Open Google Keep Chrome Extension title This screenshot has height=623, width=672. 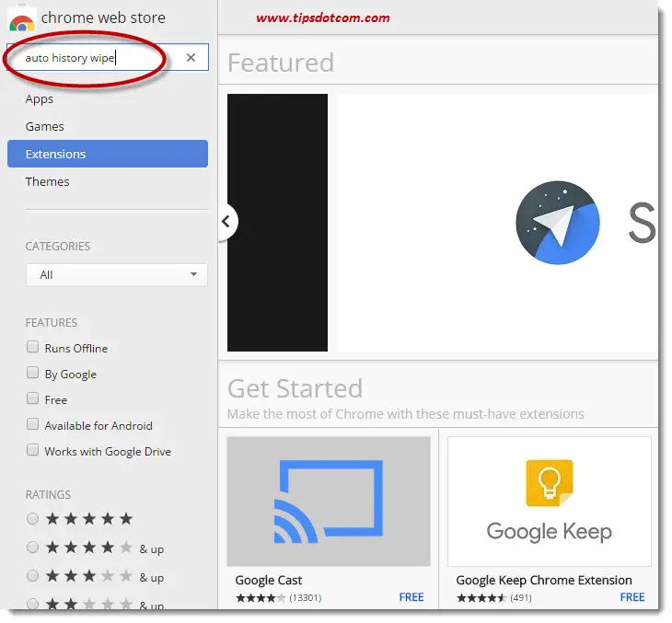[x=544, y=580]
